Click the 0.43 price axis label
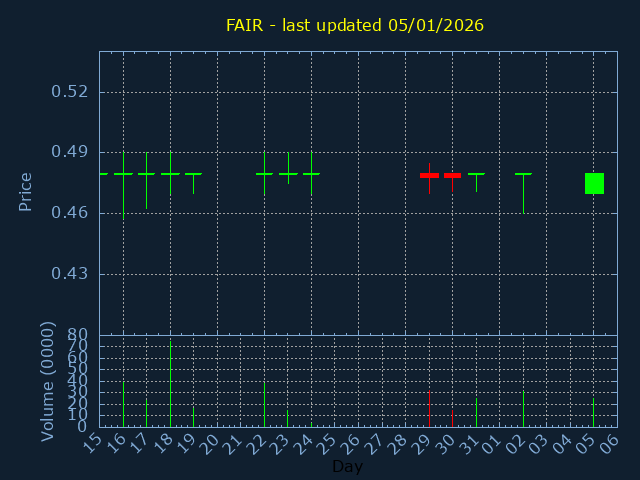Screen dimensions: 640x480 tap(70, 274)
